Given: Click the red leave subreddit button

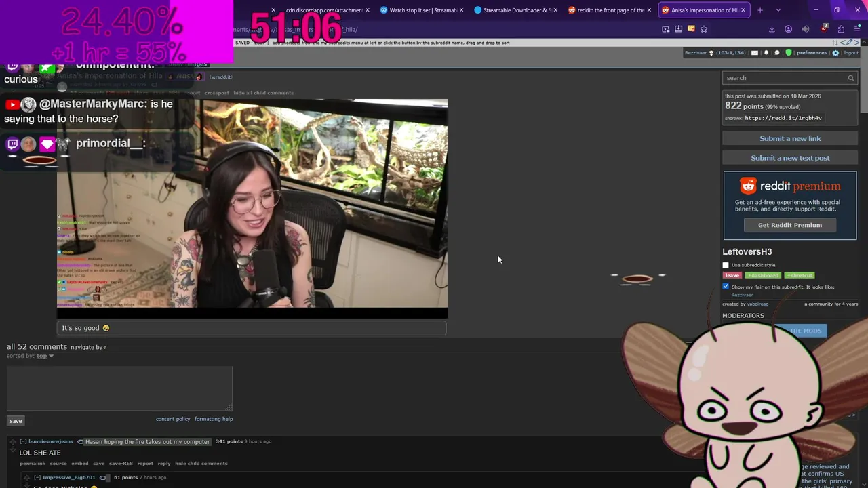Looking at the screenshot, I should [732, 275].
